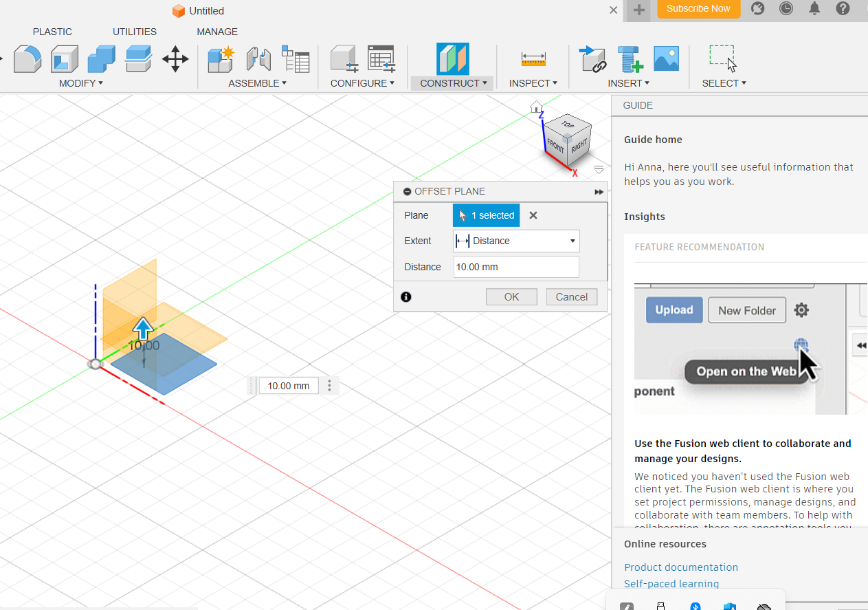Open the INSPECT dropdown menu
This screenshot has width=868, height=610.
click(533, 83)
